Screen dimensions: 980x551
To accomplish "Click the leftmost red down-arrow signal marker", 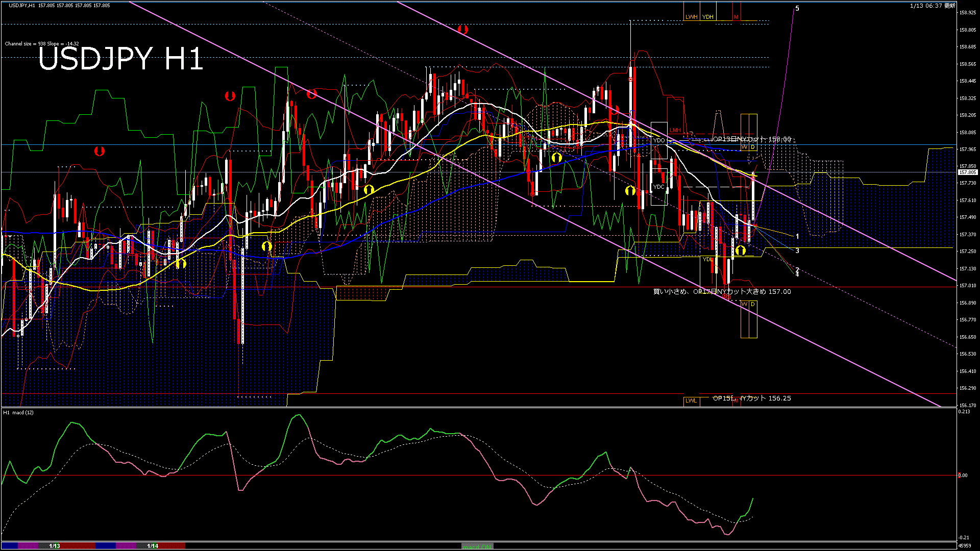I will tap(100, 151).
